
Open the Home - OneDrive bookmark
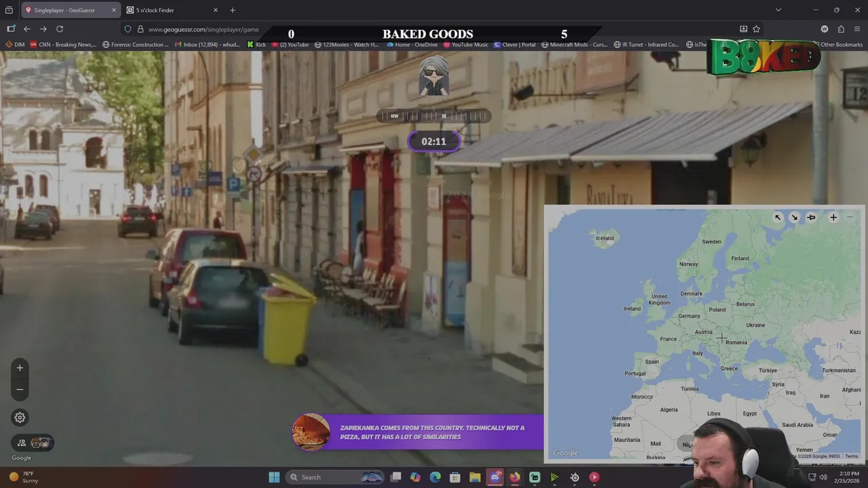(x=412, y=45)
